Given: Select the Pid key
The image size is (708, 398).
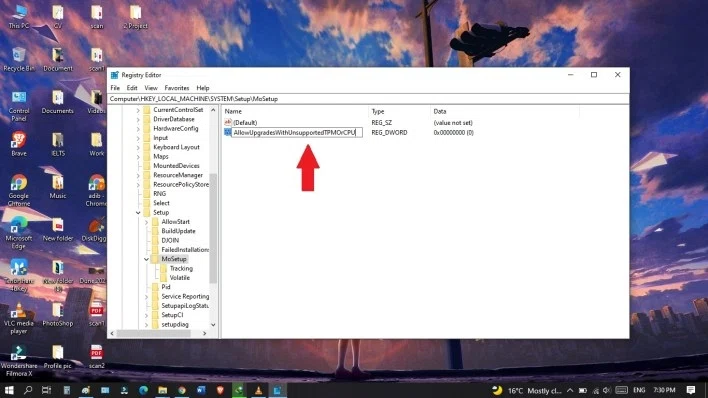Looking at the screenshot, I should [166, 287].
